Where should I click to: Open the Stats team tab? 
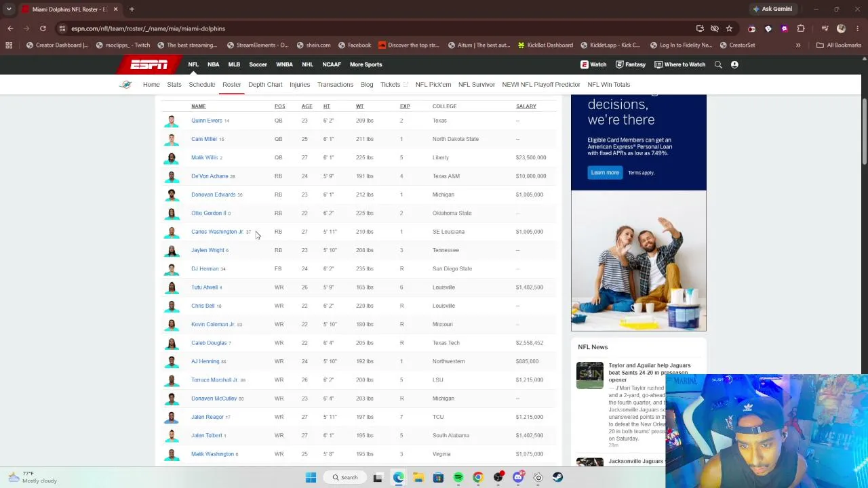tap(174, 85)
